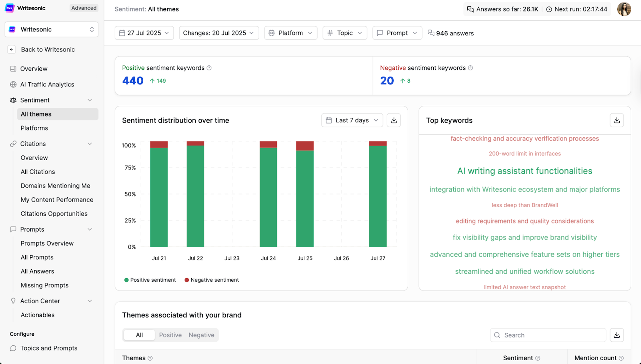Click the Topics and Prompts chat icon
641x364 pixels.
[x=13, y=348]
